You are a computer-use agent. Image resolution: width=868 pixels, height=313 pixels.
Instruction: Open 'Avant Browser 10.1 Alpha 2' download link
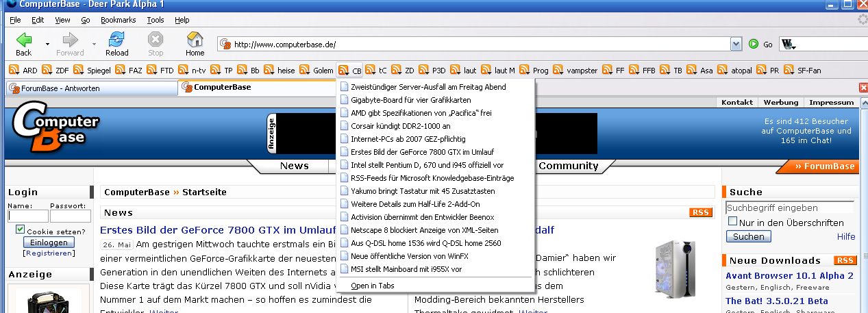point(789,275)
